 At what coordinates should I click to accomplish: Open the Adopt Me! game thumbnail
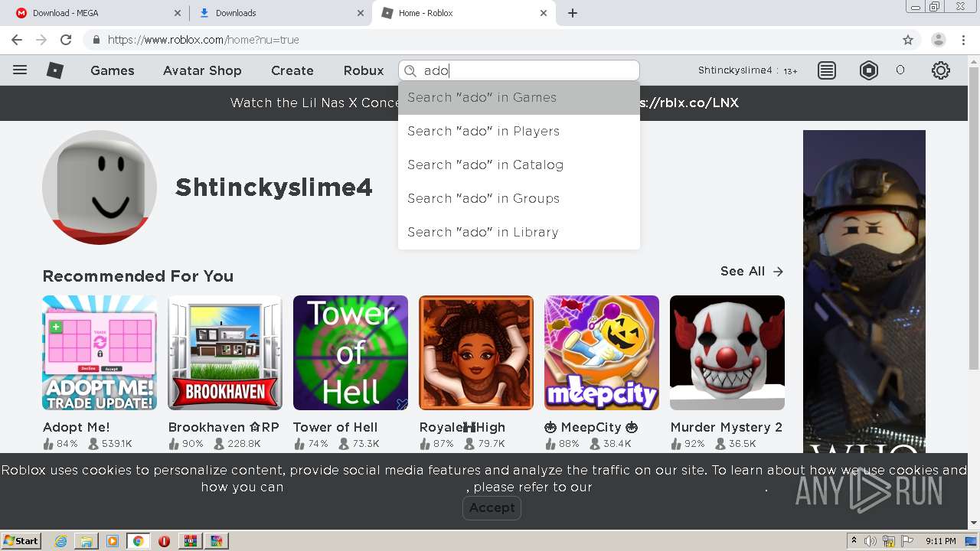tap(100, 353)
